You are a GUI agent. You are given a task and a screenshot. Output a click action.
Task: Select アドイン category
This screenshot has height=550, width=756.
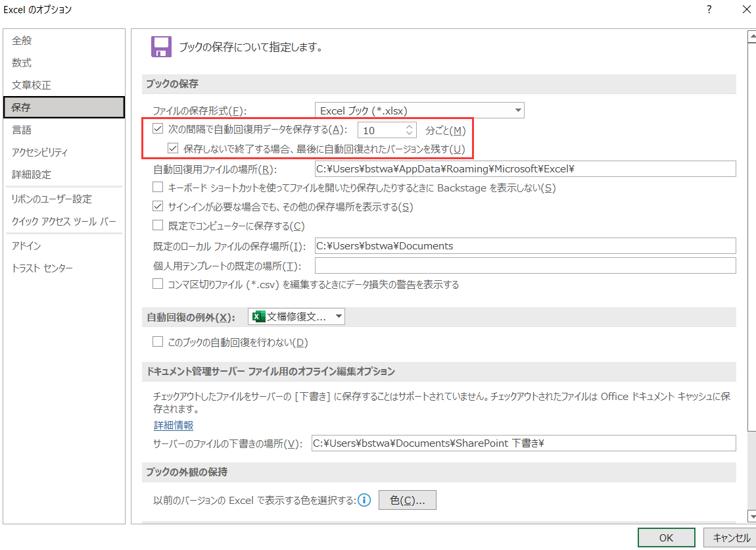tap(64, 245)
